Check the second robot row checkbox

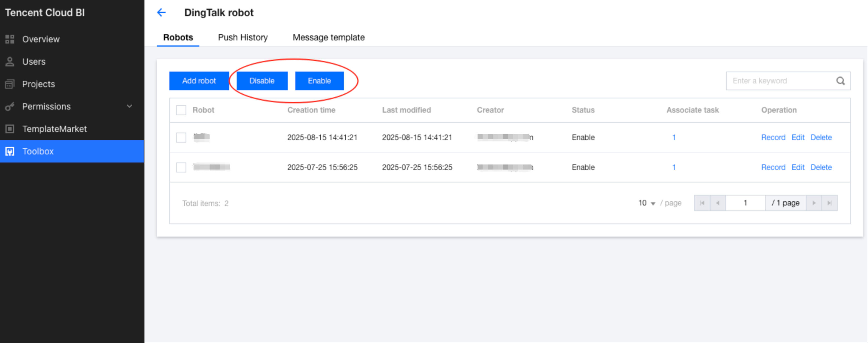[181, 167]
